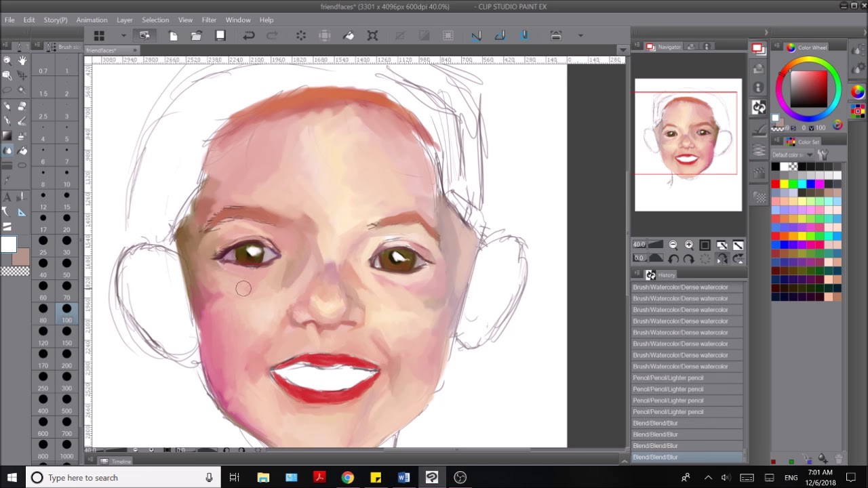The height and width of the screenshot is (488, 868).
Task: Toggle Snap to Ruler in command bar
Action: click(x=476, y=35)
